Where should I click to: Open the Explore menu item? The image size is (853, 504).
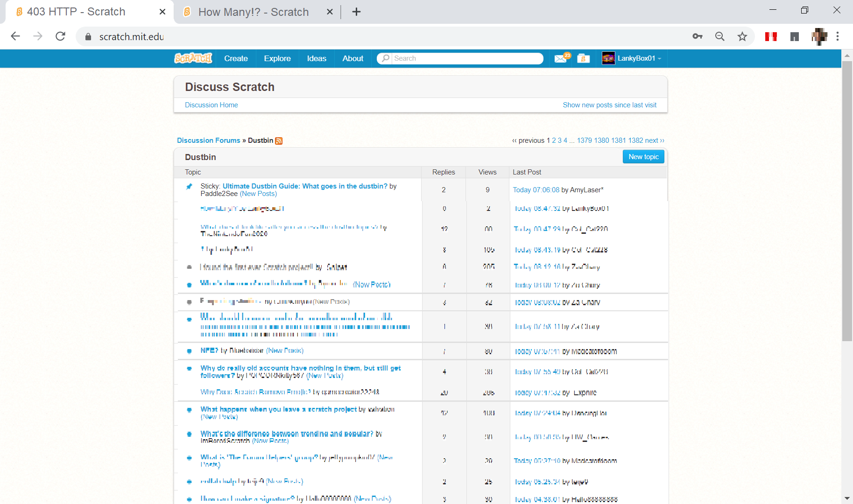(x=277, y=58)
